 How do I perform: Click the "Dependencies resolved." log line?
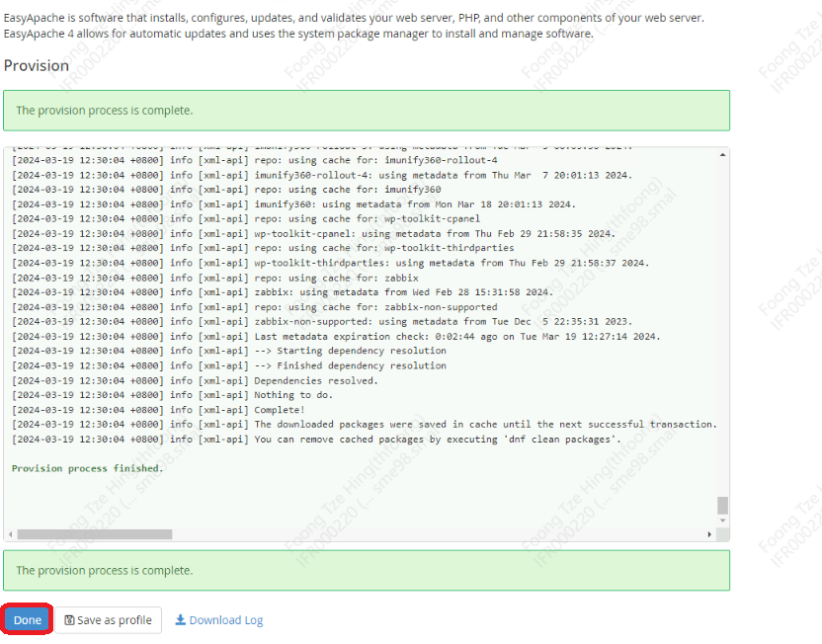pos(195,380)
